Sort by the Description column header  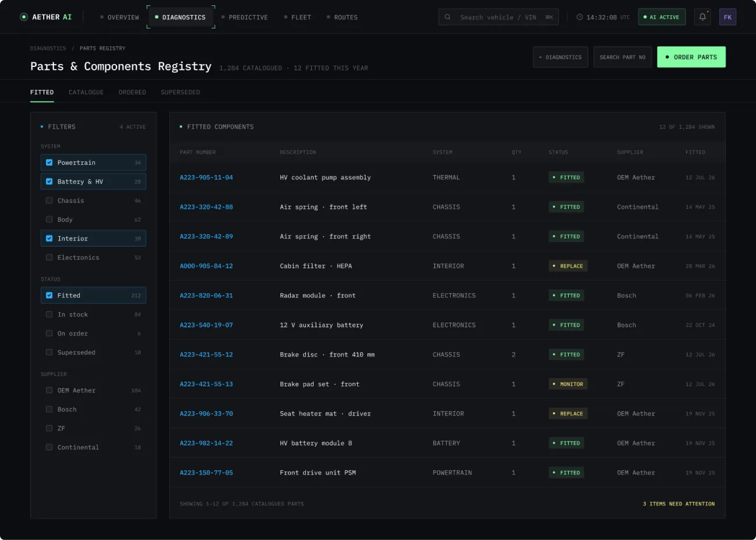(x=298, y=152)
